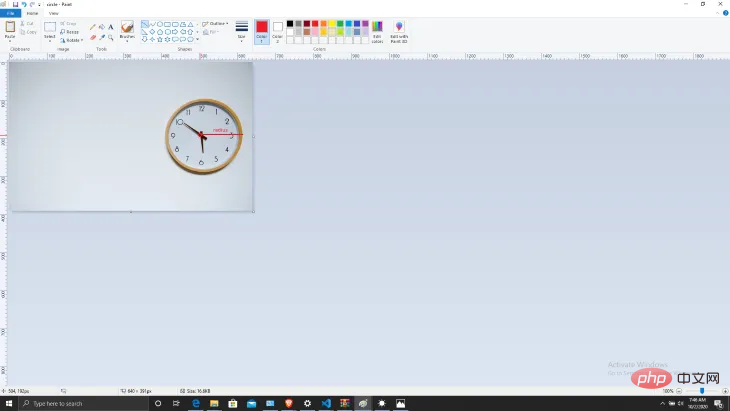
Task: Choose the Five-point star shape
Action: (160, 39)
